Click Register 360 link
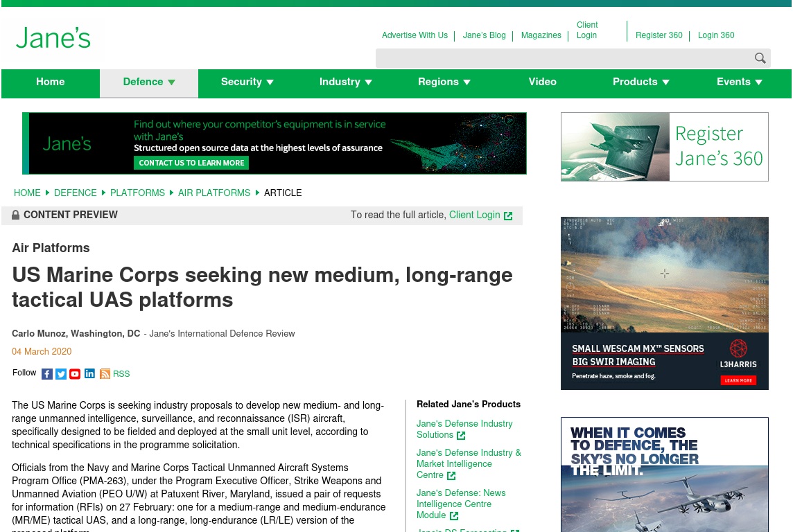 click(x=659, y=35)
